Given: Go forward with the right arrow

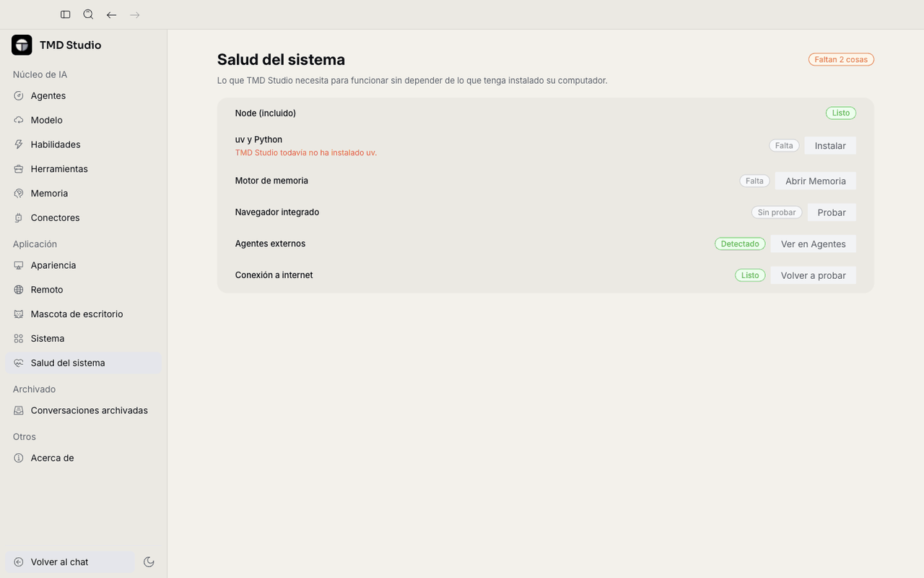Looking at the screenshot, I should pos(135,14).
